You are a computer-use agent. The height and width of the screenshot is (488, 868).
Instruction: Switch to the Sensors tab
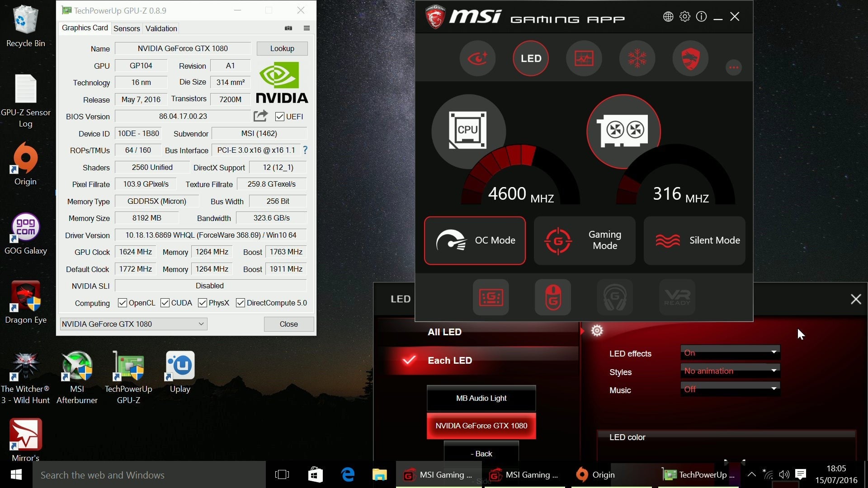127,28
